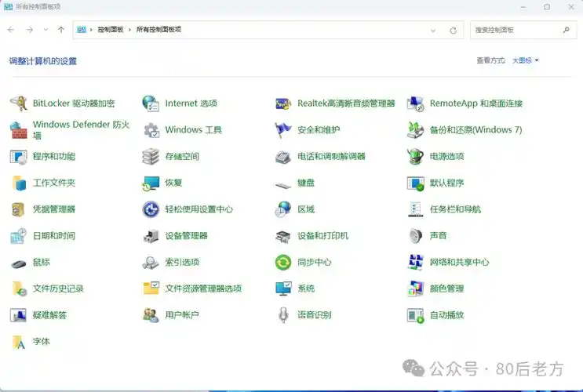Click the 声音 speaker icon
Image resolution: width=583 pixels, height=392 pixels.
[416, 236]
